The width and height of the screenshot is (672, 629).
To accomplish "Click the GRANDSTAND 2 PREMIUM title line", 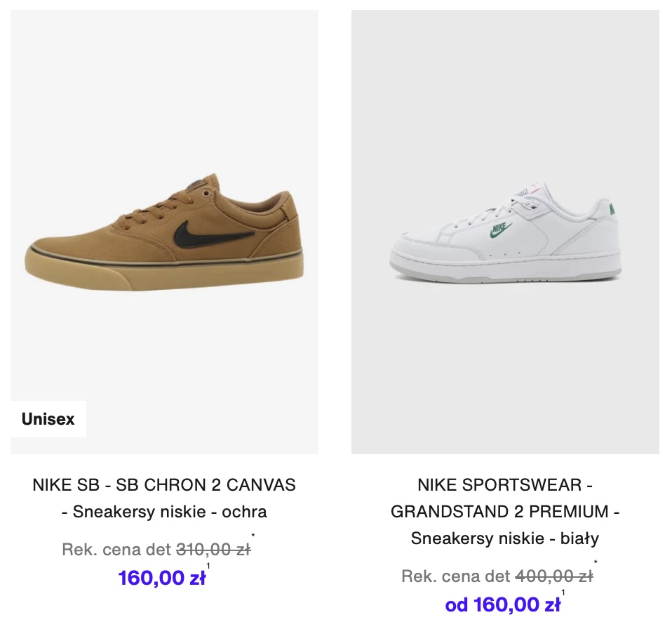I will pos(505,512).
